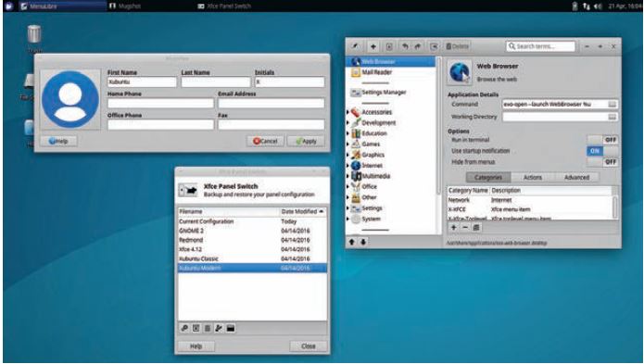The width and height of the screenshot is (644, 364).
Task: Focus the Email Address field
Action: pyautogui.click(x=271, y=104)
